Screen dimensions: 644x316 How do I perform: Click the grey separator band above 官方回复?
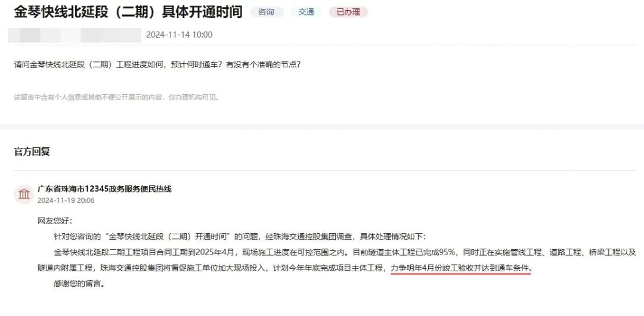tap(322, 126)
